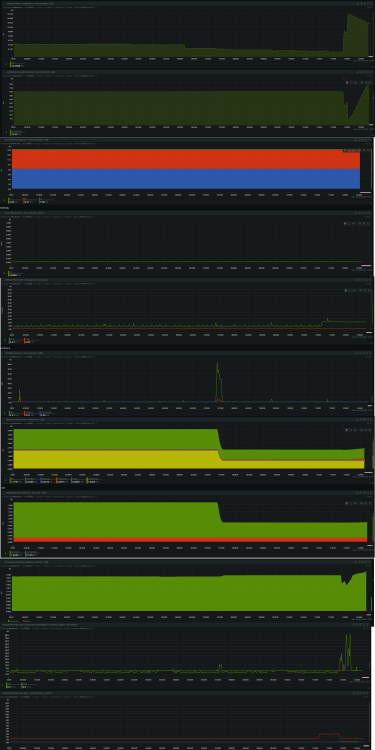
Task: Toggle blue legend entry under tall-spike chart
Action: coord(47,413)
